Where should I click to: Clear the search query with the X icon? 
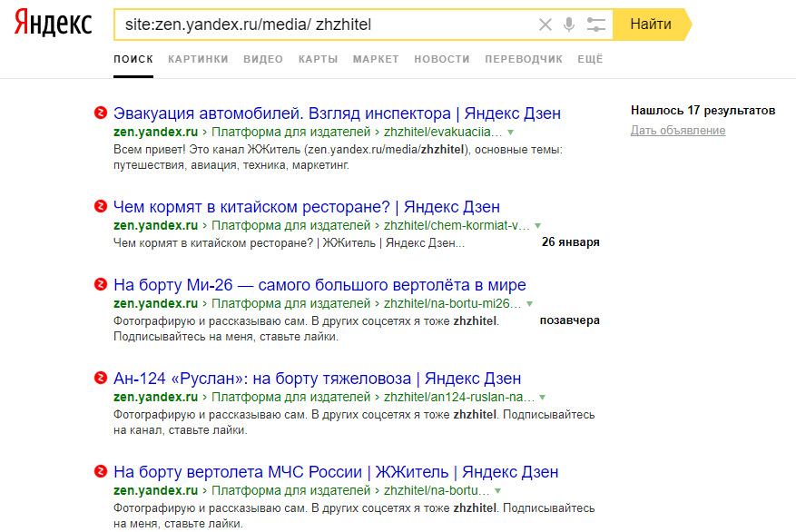click(x=545, y=25)
